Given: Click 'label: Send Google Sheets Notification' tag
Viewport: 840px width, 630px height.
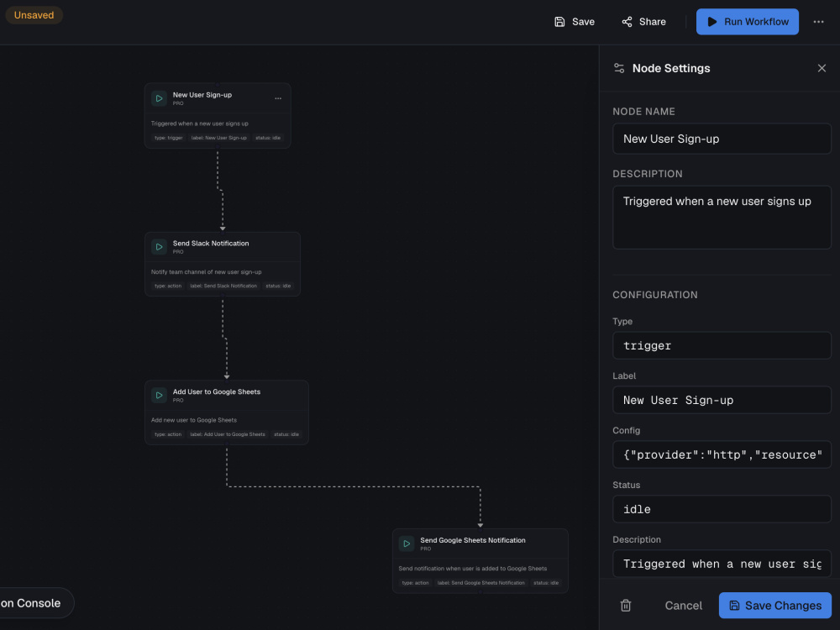Looking at the screenshot, I should 480,583.
